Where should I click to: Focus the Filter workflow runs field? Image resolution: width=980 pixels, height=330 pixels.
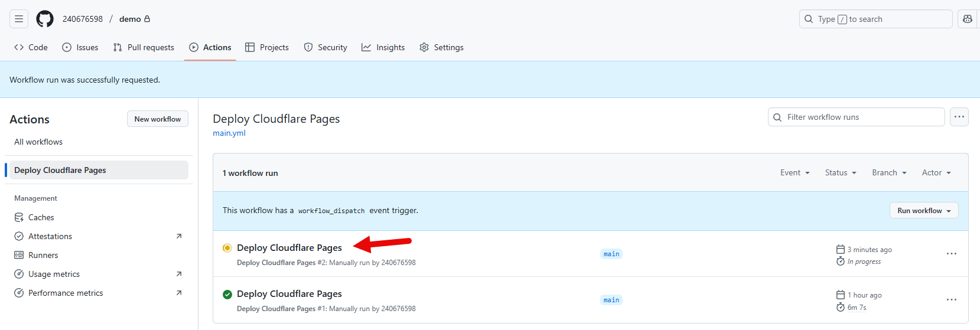[x=857, y=117]
